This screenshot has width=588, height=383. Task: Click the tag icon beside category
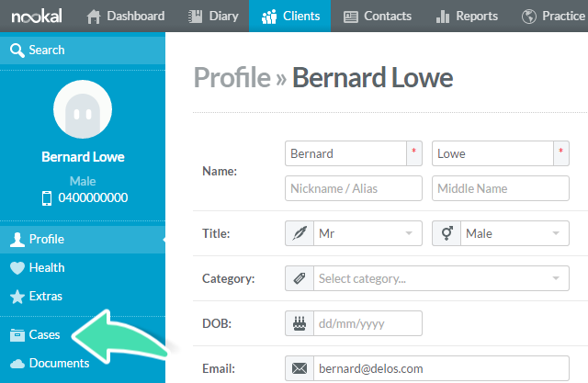click(300, 278)
